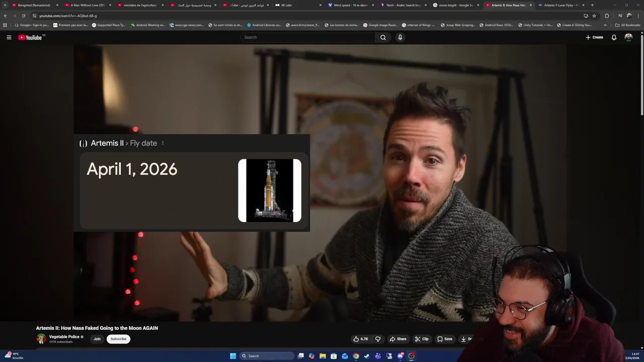644x362 pixels.
Task: Focus the YouTube search input field
Action: pos(308,37)
